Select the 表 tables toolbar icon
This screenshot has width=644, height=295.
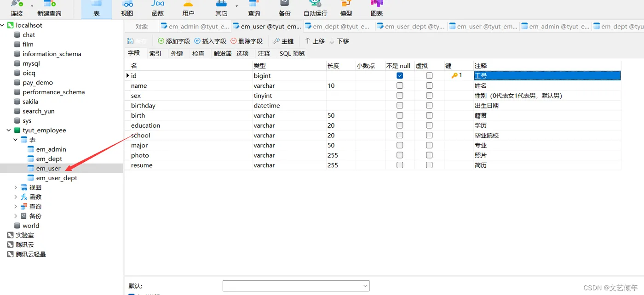(x=97, y=9)
